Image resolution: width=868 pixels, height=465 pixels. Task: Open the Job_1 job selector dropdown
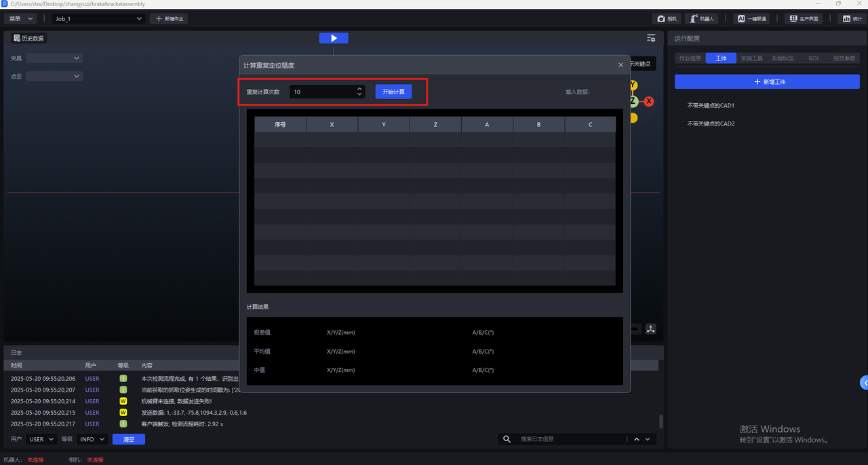99,19
